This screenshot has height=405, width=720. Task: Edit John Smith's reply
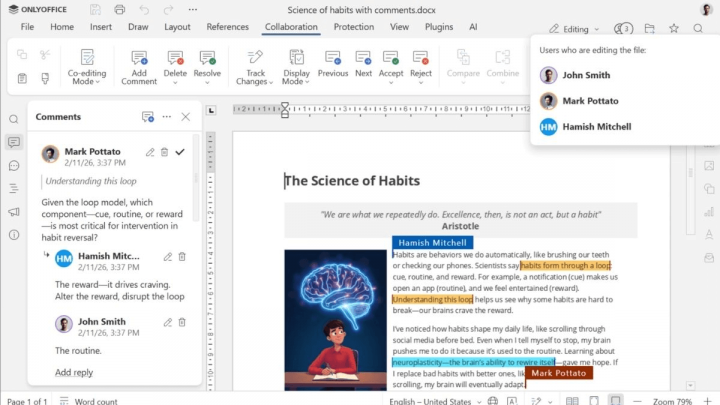(x=168, y=322)
